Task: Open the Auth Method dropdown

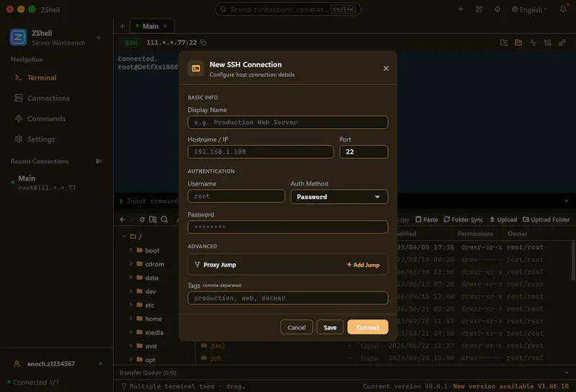Action: click(x=339, y=197)
